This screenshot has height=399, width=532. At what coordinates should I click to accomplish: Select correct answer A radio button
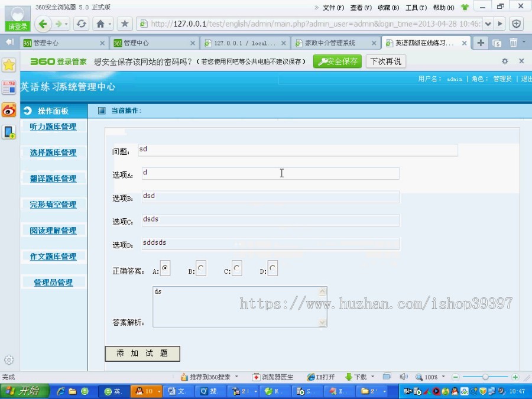pyautogui.click(x=165, y=268)
